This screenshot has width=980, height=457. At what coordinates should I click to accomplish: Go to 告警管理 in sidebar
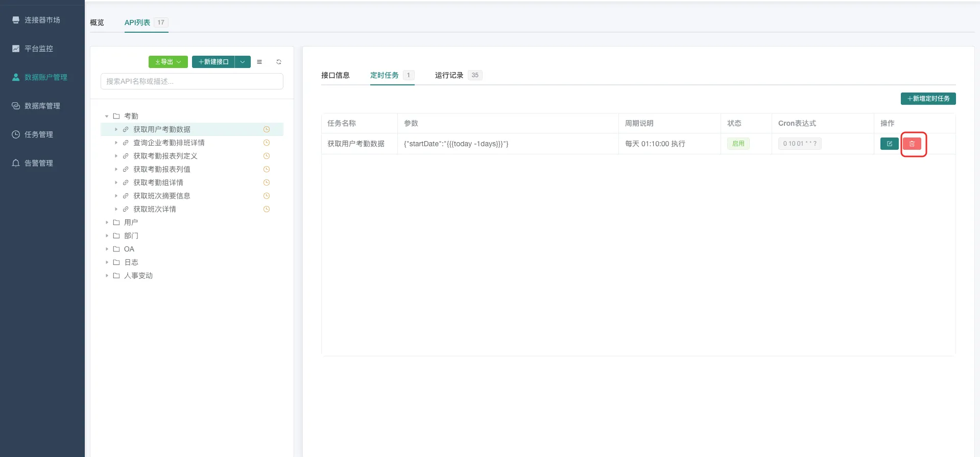38,163
